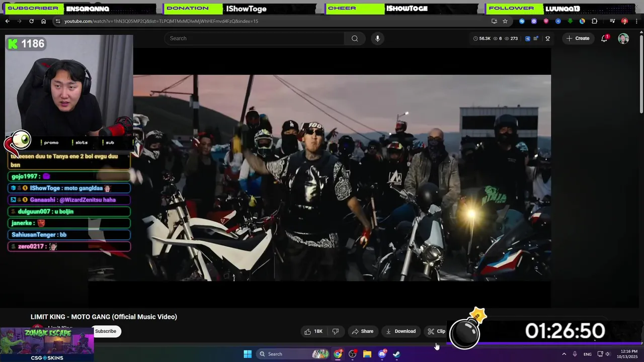
Task: Open the YouTube Create menu
Action: (x=578, y=38)
